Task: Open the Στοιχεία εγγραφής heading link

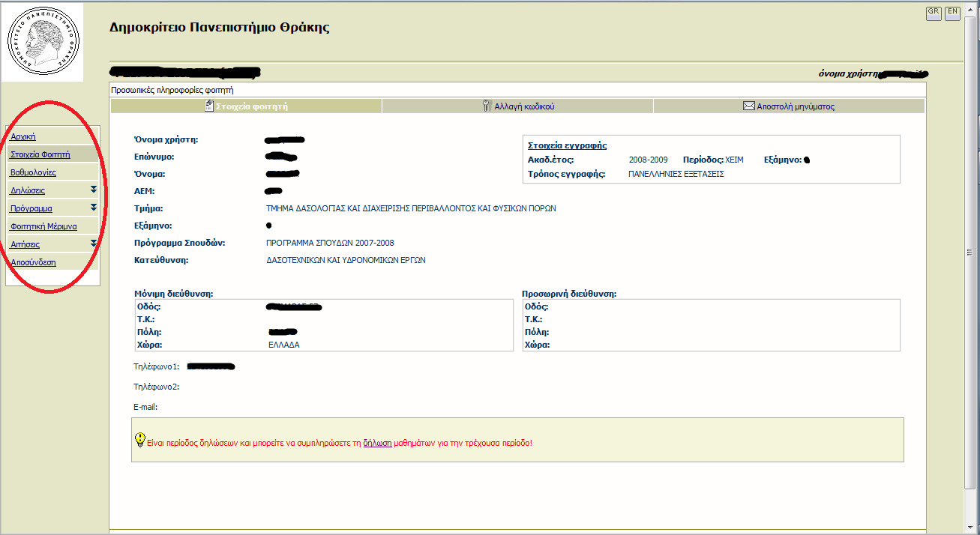Action: coord(567,145)
